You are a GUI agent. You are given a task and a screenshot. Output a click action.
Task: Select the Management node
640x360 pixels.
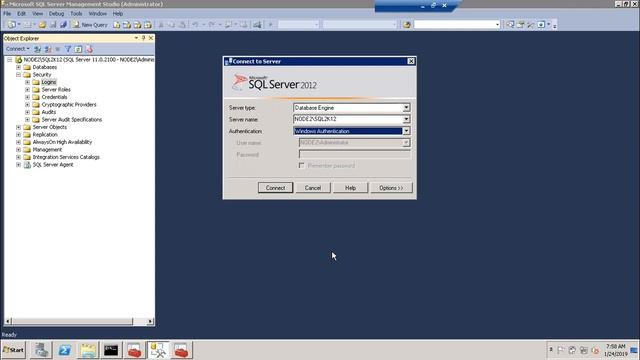click(x=47, y=150)
